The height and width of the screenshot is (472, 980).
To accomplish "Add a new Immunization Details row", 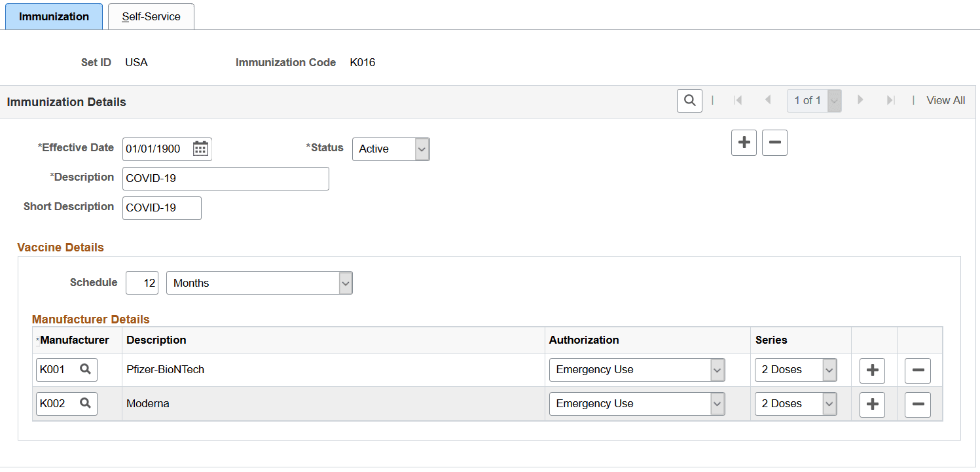I will [744, 142].
